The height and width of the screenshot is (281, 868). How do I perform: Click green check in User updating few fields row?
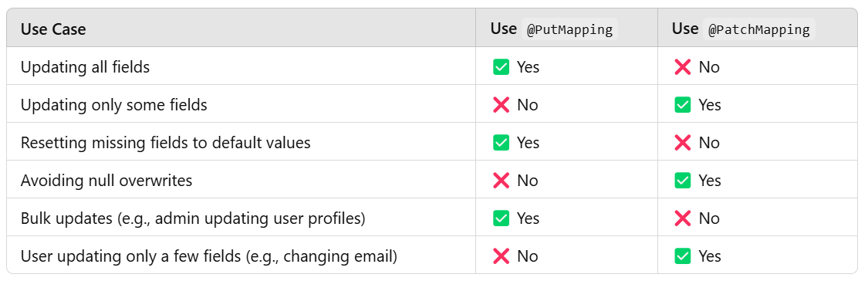pos(683,256)
